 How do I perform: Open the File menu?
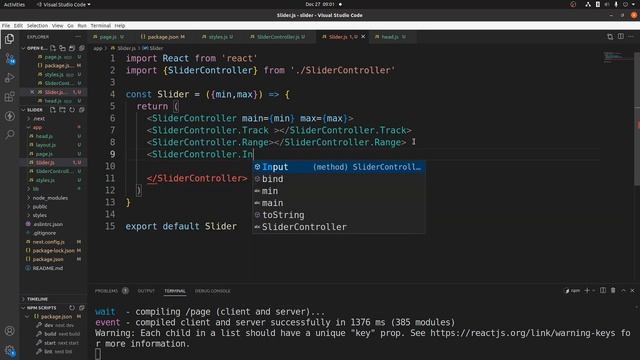(x=6, y=25)
